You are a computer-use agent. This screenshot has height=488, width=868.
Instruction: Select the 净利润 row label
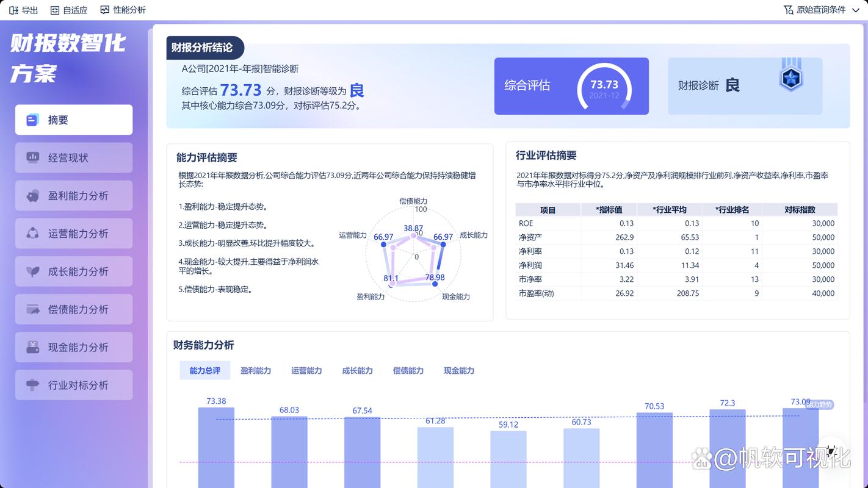tap(530, 265)
